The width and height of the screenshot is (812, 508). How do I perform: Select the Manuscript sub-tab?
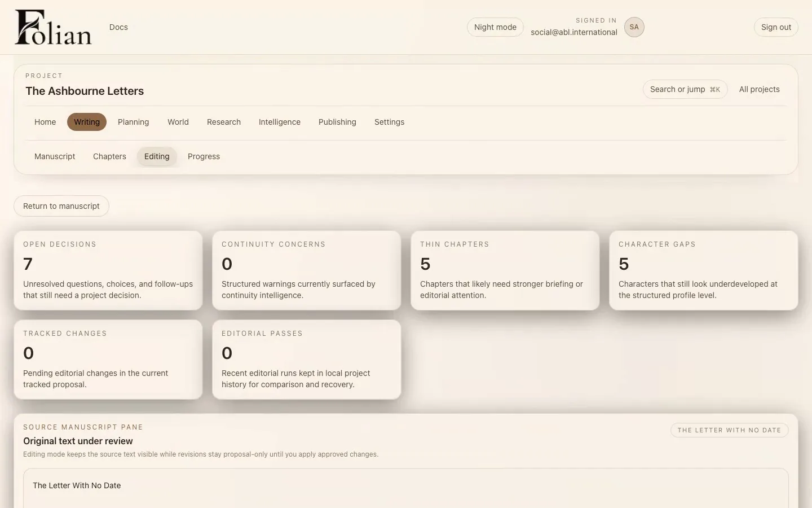(55, 156)
